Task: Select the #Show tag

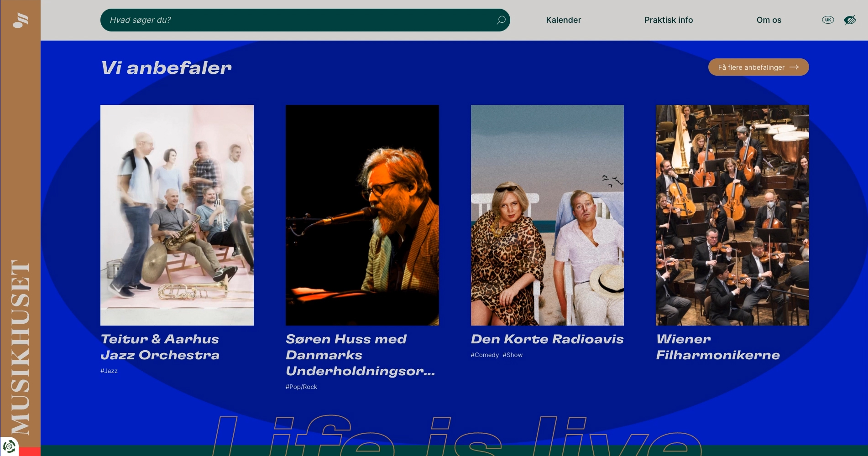Action: point(512,355)
